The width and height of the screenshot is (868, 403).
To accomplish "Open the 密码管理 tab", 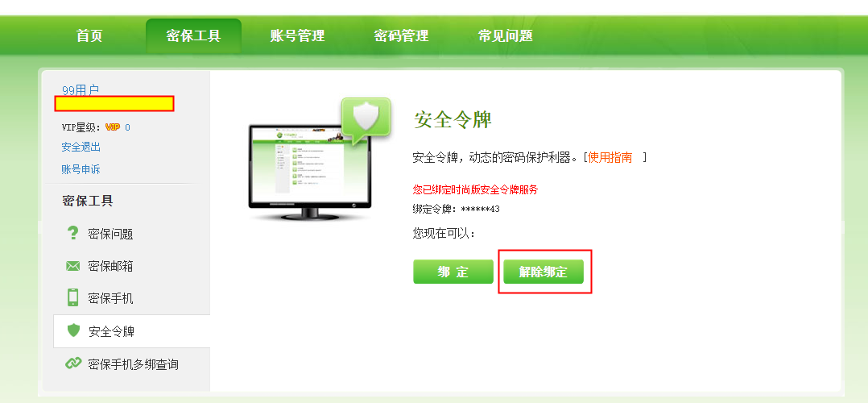I will pos(401,36).
